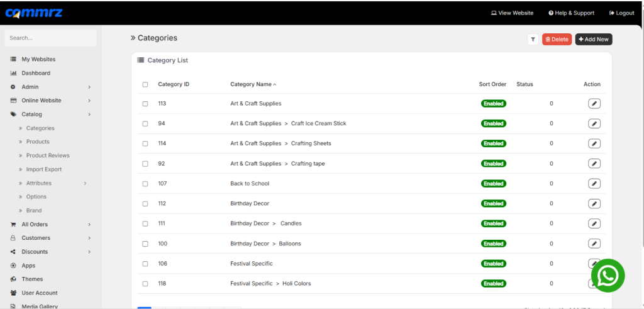This screenshot has height=309, width=644.
Task: Open Help & Support
Action: click(571, 13)
